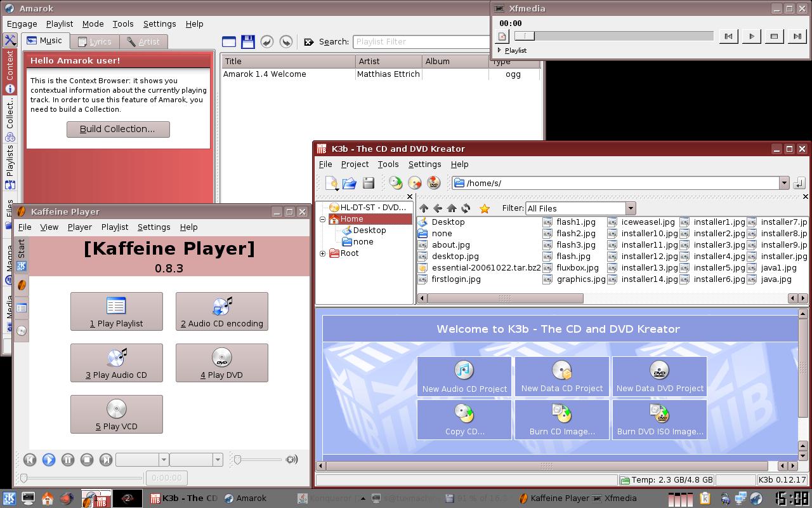Screen dimensions: 812x508
Task: Pause playback in Kaffeine Player
Action: [68, 460]
